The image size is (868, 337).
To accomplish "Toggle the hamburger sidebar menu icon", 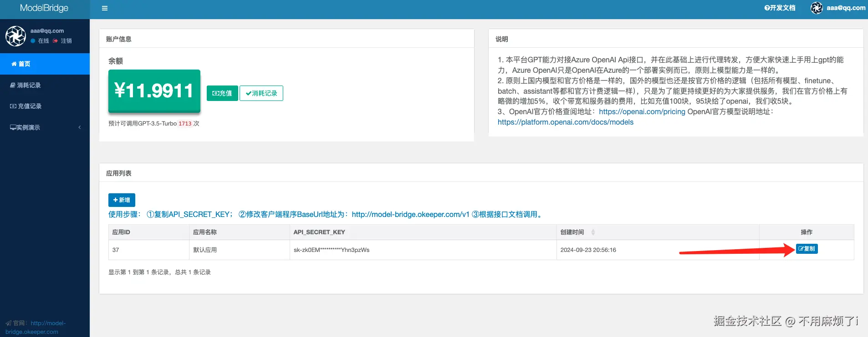I will point(105,8).
